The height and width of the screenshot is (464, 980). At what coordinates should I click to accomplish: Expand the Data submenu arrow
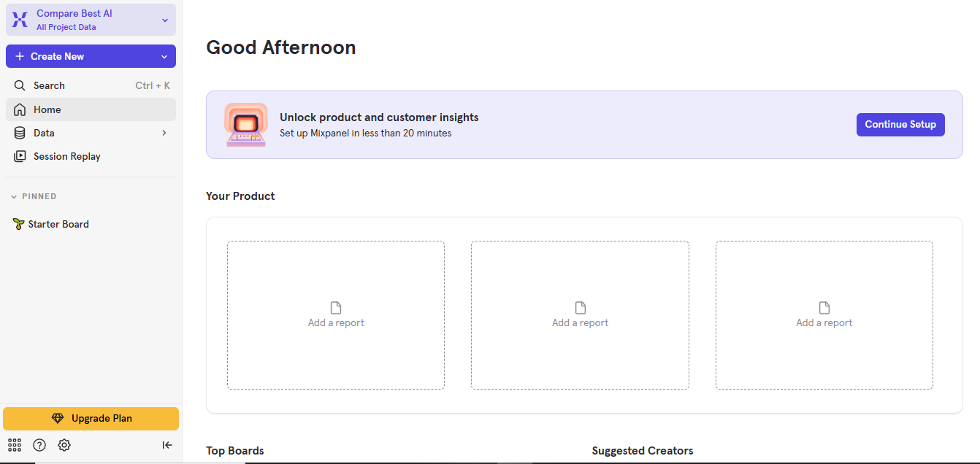(x=164, y=133)
